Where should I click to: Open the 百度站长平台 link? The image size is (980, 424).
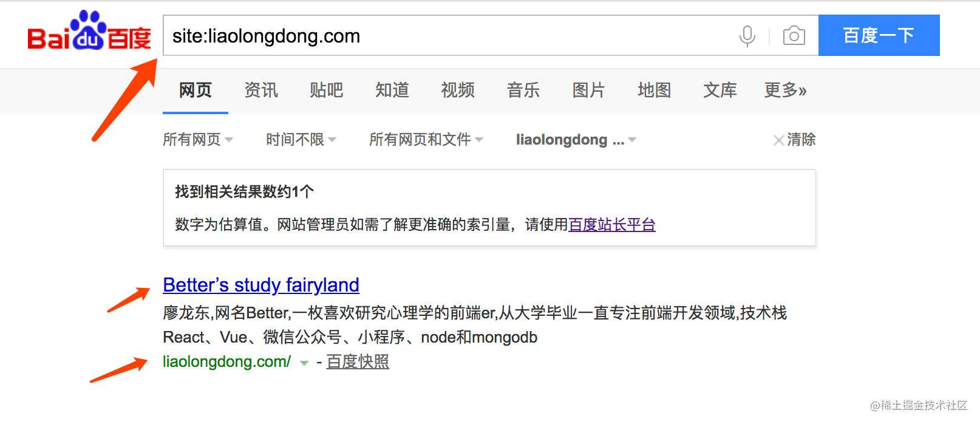click(x=612, y=225)
